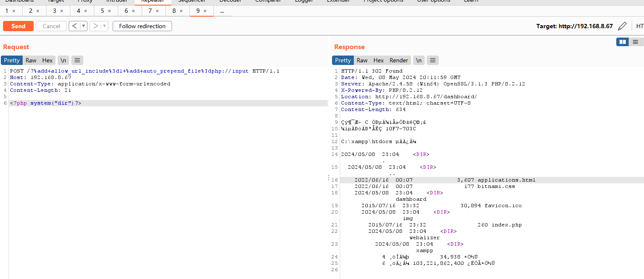The height and width of the screenshot is (279, 644).
Task: Open Request hamburger options menu
Action: (x=77, y=60)
